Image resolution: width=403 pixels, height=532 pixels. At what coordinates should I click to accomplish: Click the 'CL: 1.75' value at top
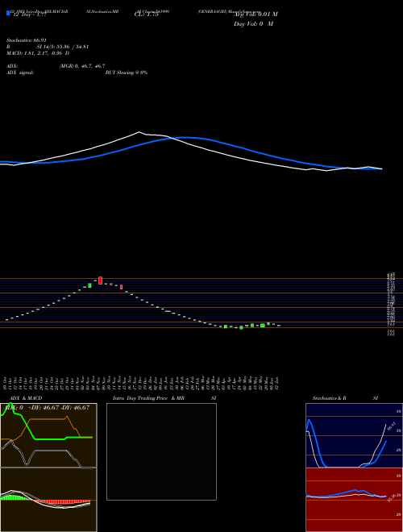147,15
